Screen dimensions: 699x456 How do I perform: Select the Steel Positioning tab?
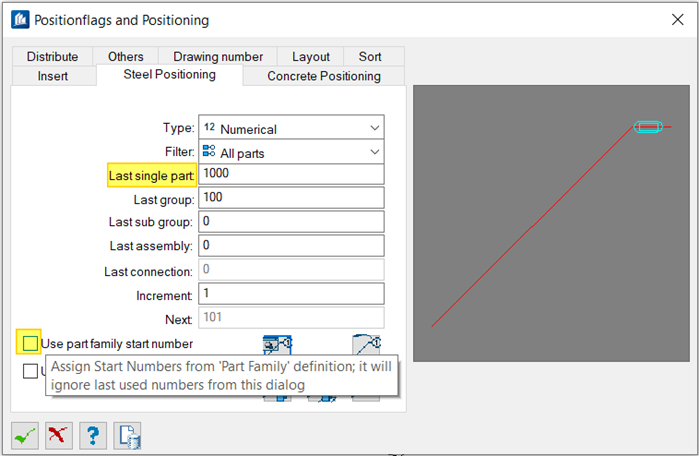tap(169, 74)
